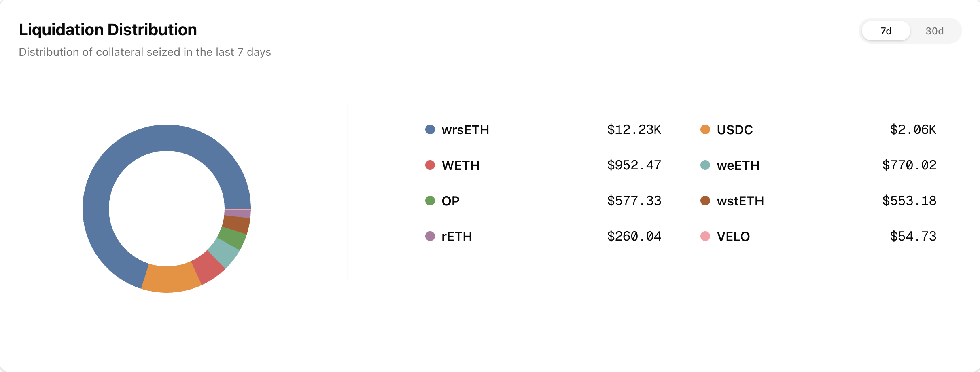
Task: Click the orange USDC donut segment
Action: (171, 279)
